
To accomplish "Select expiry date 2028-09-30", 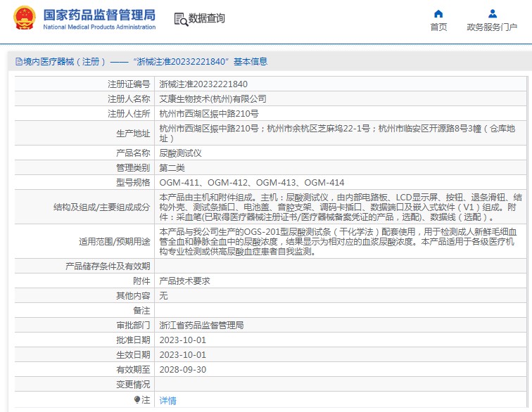I will tap(182, 370).
